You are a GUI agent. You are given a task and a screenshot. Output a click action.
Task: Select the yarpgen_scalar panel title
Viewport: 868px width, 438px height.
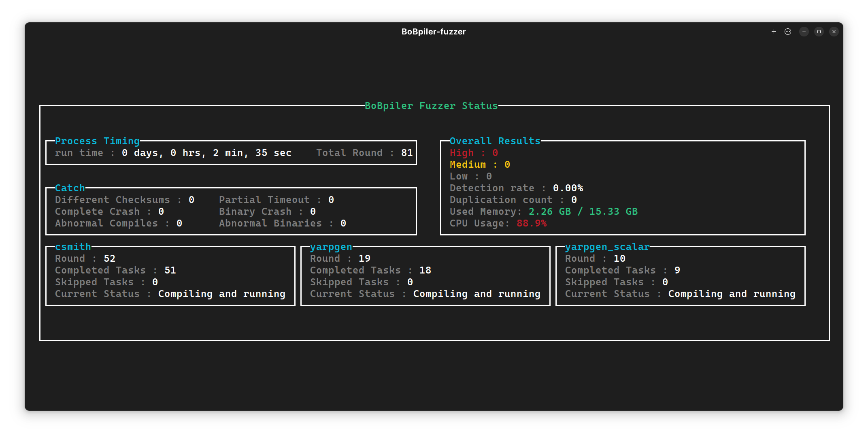[x=607, y=247]
